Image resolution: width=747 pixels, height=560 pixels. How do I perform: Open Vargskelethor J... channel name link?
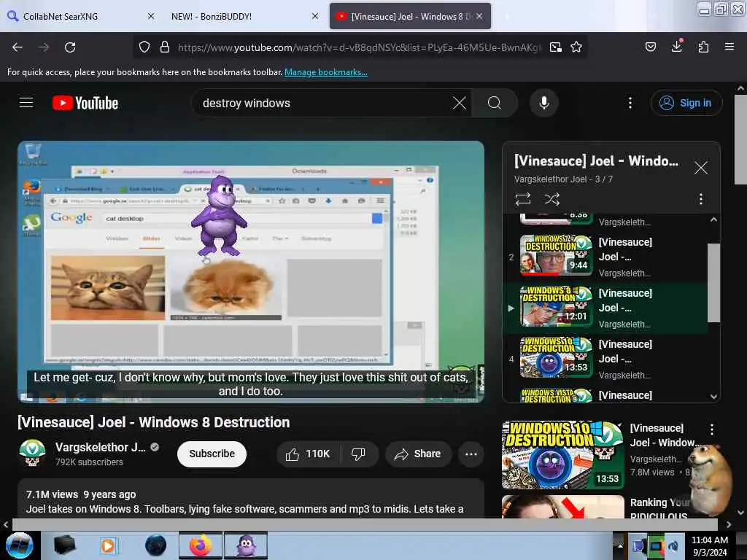point(101,447)
